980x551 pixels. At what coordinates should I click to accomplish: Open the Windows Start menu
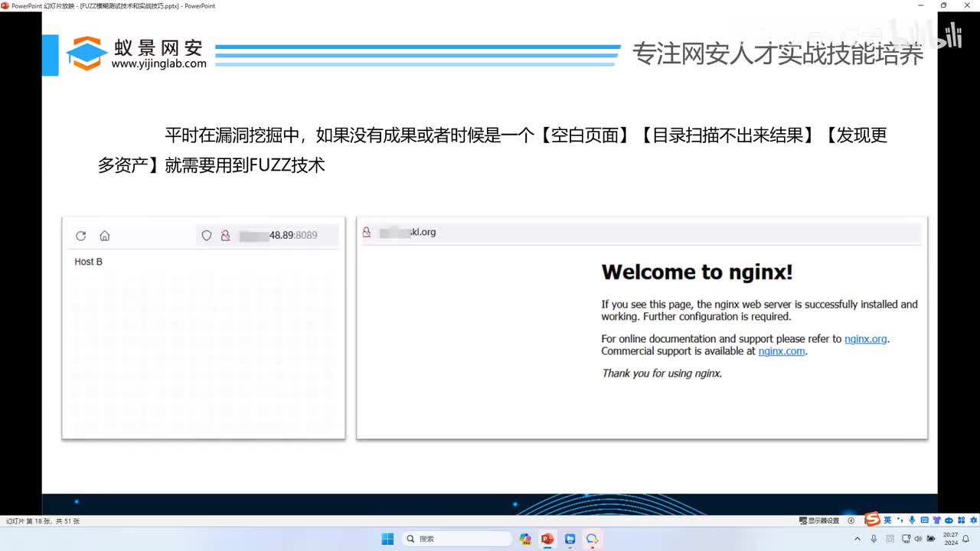tap(388, 539)
